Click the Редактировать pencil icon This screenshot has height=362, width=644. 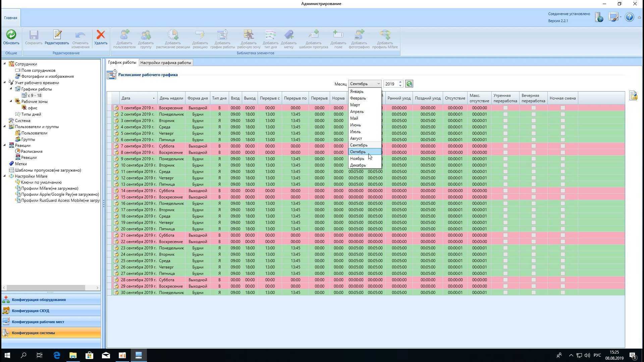point(57,35)
